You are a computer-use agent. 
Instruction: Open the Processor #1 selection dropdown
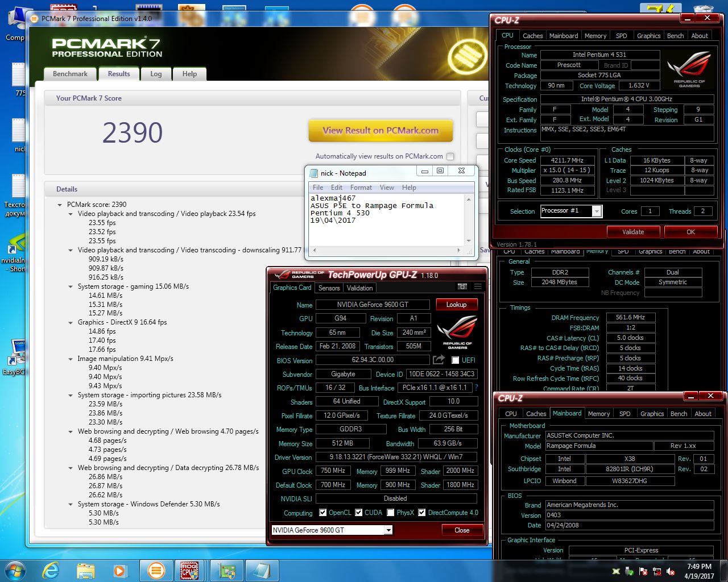pos(597,211)
